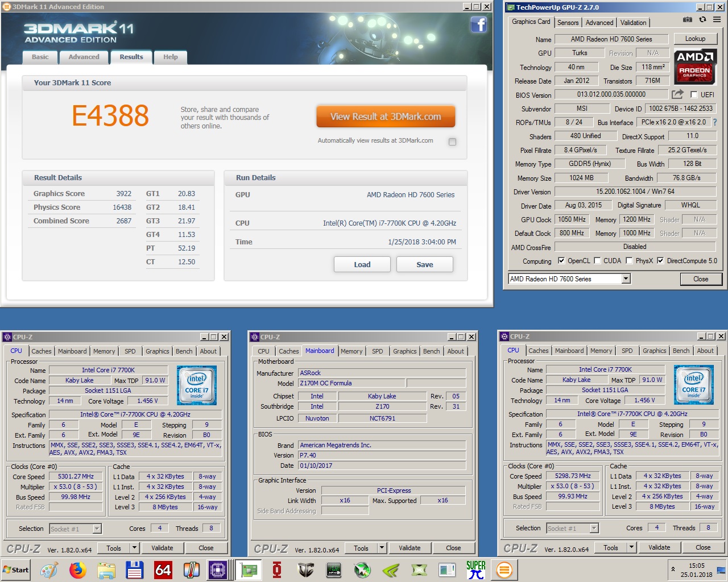
Task: Click the floppy disk icon in the taskbar
Action: pyautogui.click(x=135, y=570)
